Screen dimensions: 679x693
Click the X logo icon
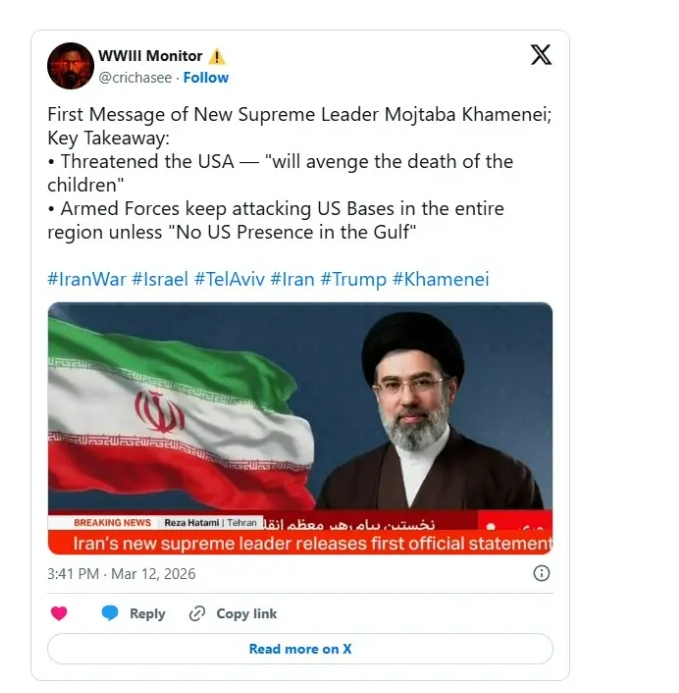point(541,55)
